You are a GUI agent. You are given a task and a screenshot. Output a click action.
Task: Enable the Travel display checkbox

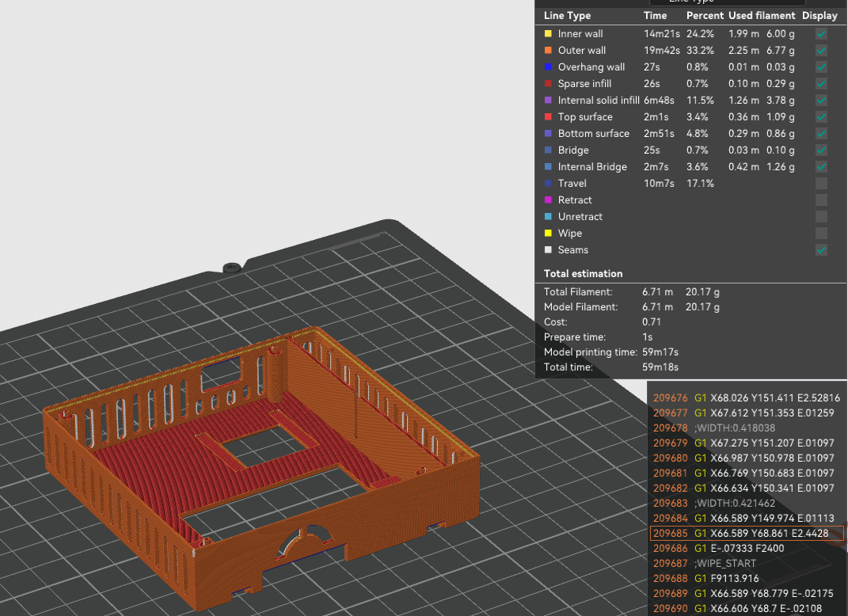pos(821,184)
